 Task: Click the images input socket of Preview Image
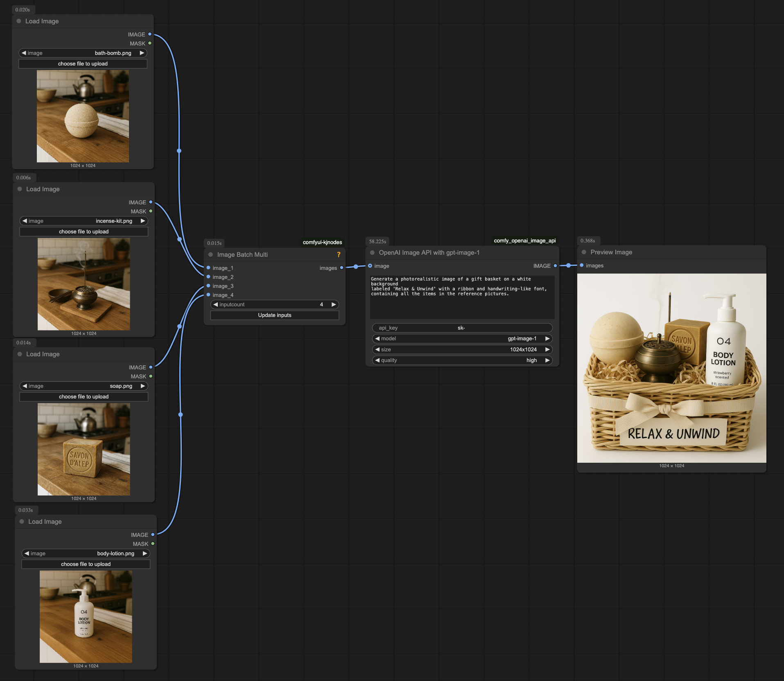pyautogui.click(x=582, y=265)
